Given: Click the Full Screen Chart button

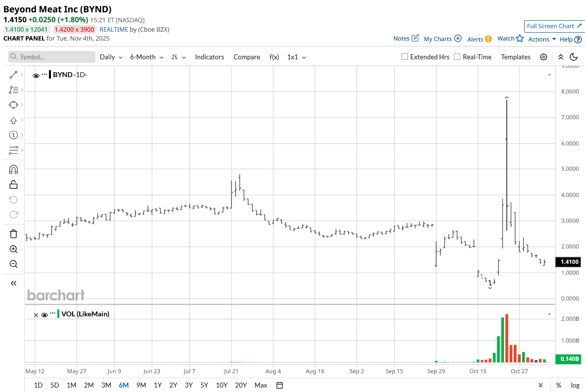Looking at the screenshot, I should click(554, 26).
